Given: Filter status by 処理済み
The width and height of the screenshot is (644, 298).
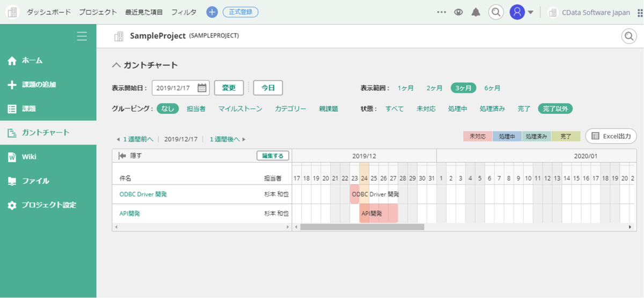Looking at the screenshot, I should [x=492, y=108].
